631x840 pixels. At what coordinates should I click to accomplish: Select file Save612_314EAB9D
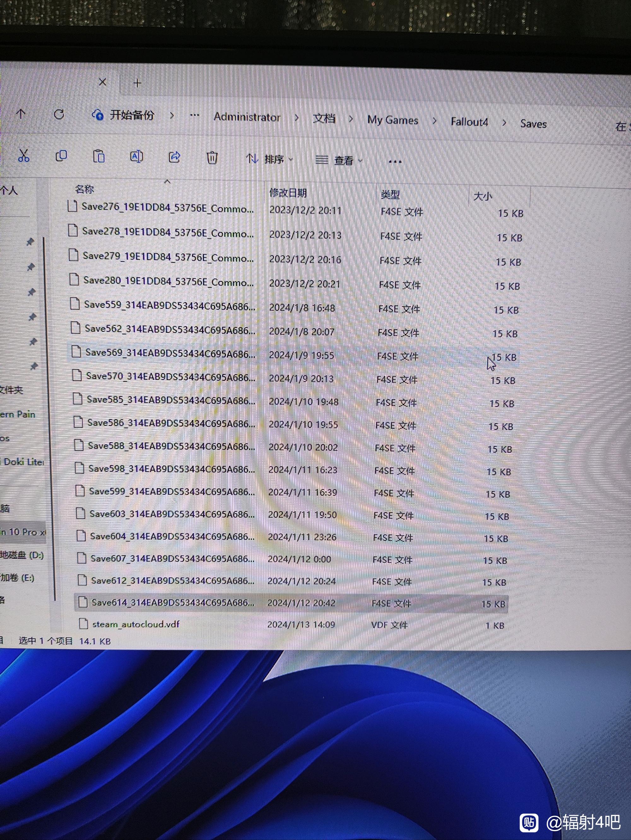(173, 580)
